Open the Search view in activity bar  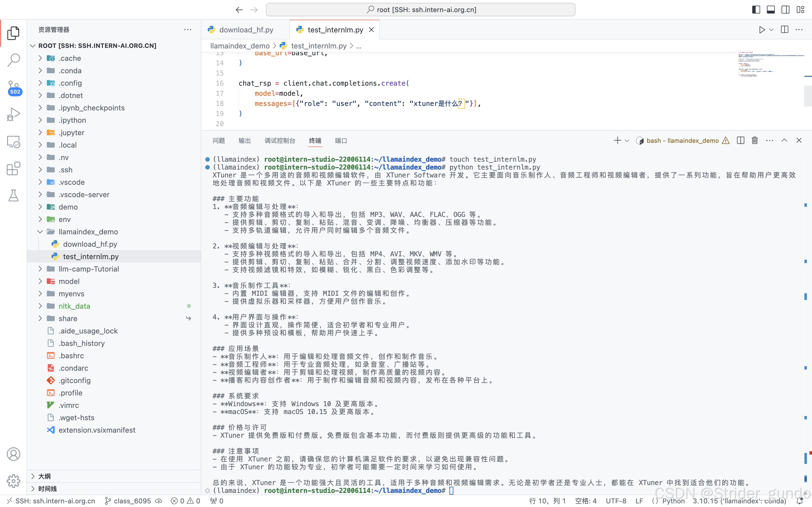click(14, 60)
